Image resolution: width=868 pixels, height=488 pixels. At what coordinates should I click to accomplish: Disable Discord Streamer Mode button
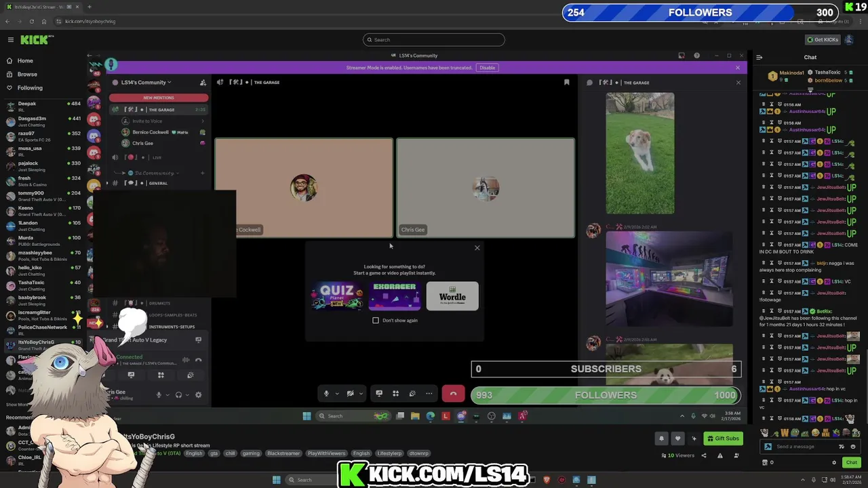488,68
